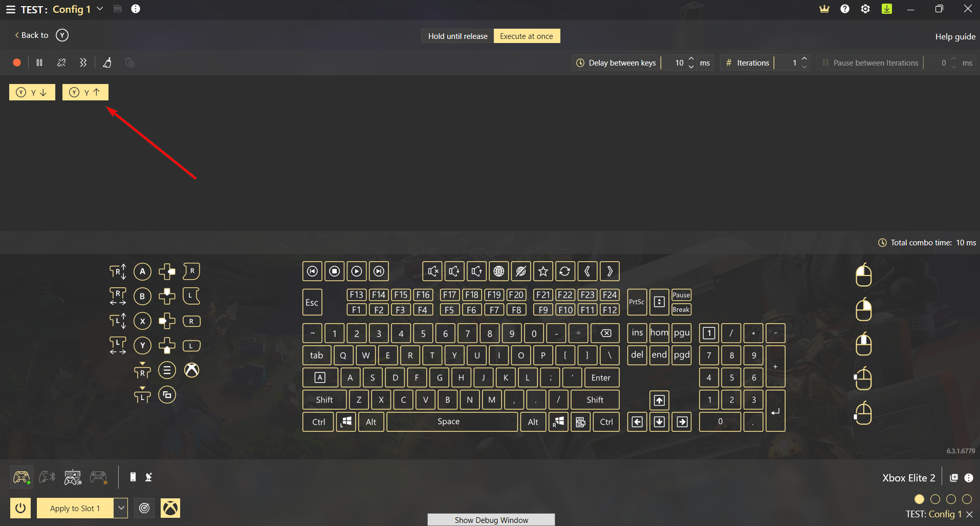980x526 pixels.
Task: Insert a pause into the combo sequence
Action: pos(39,62)
